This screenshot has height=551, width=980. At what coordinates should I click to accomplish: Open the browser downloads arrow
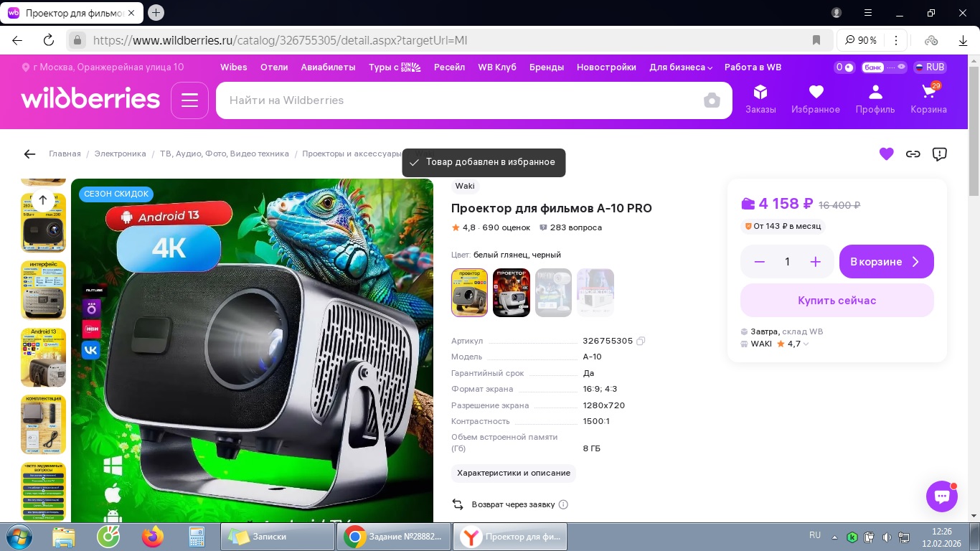[962, 40]
